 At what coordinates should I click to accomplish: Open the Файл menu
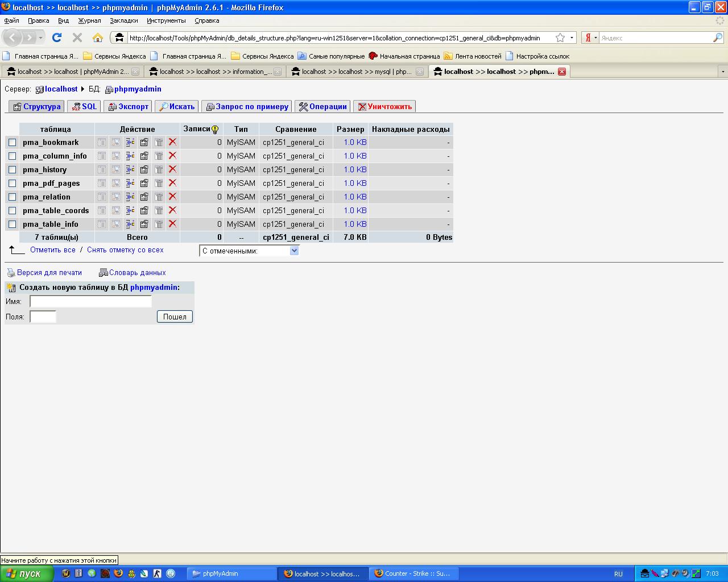(11, 20)
